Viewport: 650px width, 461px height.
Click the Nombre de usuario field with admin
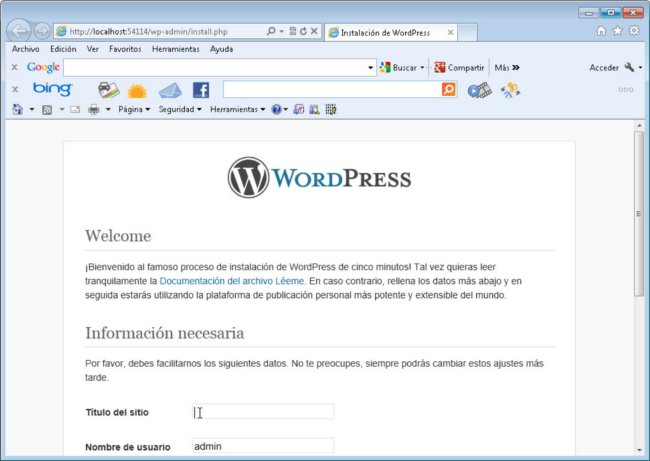pos(263,446)
